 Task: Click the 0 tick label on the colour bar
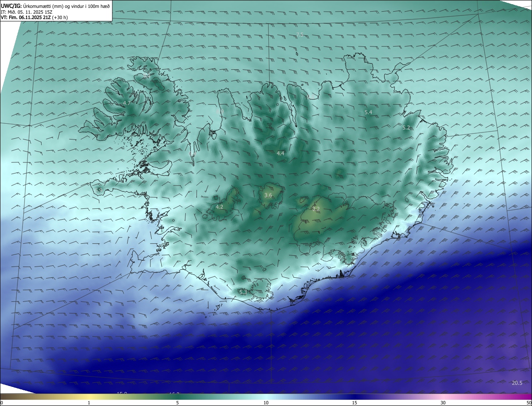tap(2, 403)
